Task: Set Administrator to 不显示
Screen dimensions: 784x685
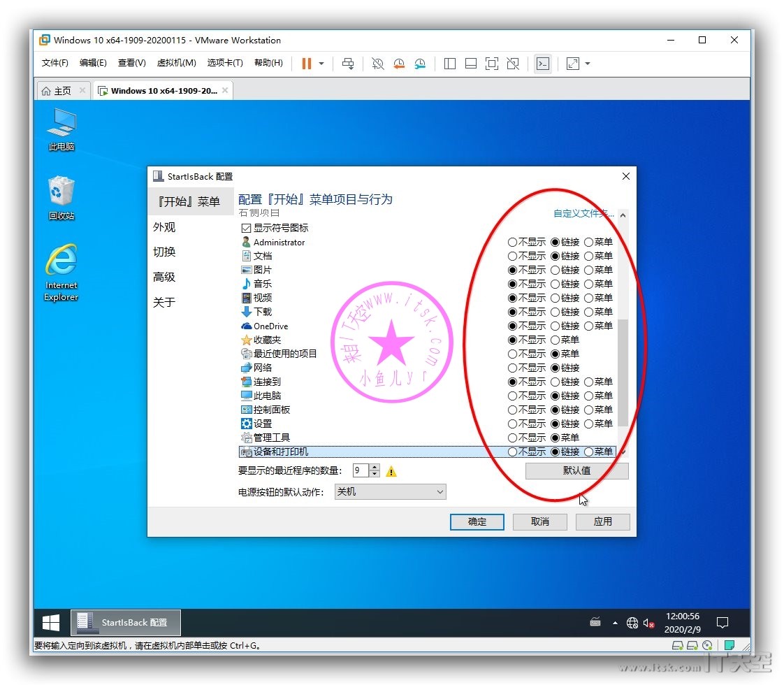Action: [512, 242]
